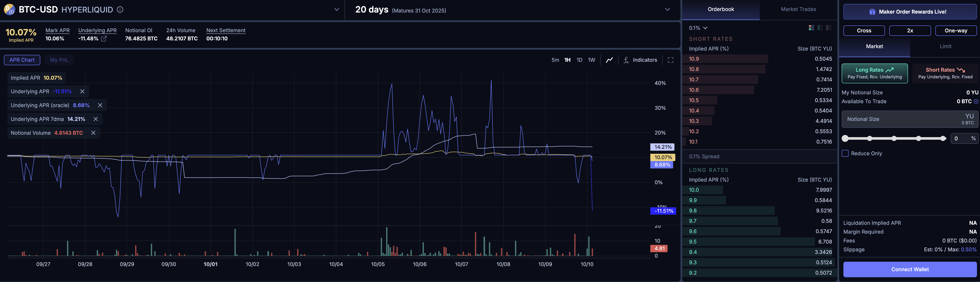Select Short Rates option

(945, 73)
